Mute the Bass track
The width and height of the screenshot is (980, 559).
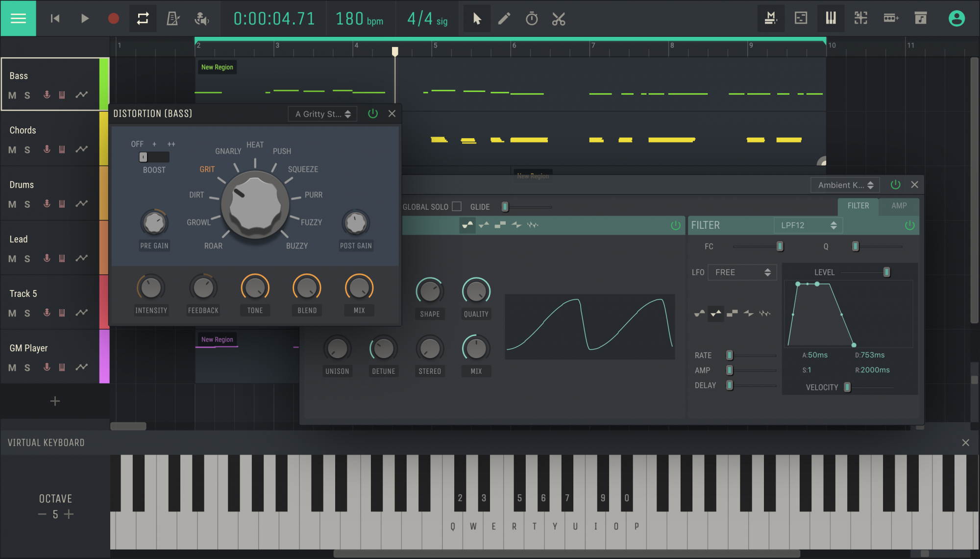point(12,96)
